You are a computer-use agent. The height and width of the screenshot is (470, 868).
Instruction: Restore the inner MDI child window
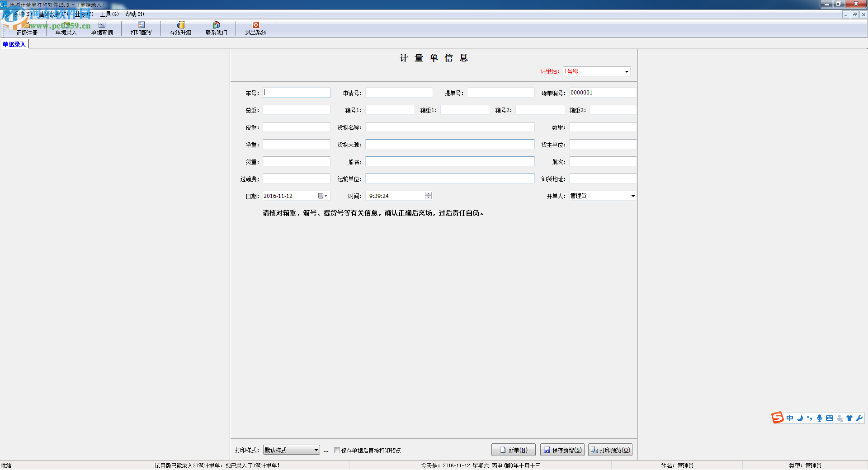(854, 14)
